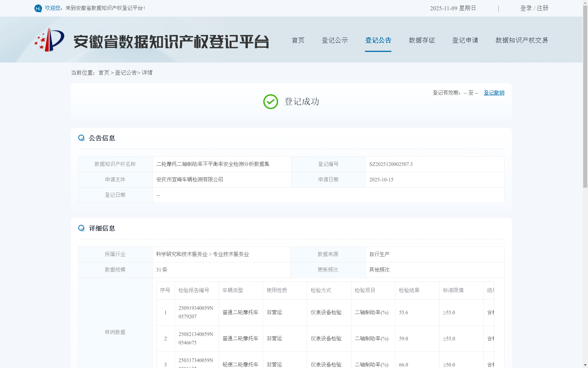Click the 登记撤销 link
The width and height of the screenshot is (588, 368).
494,93
